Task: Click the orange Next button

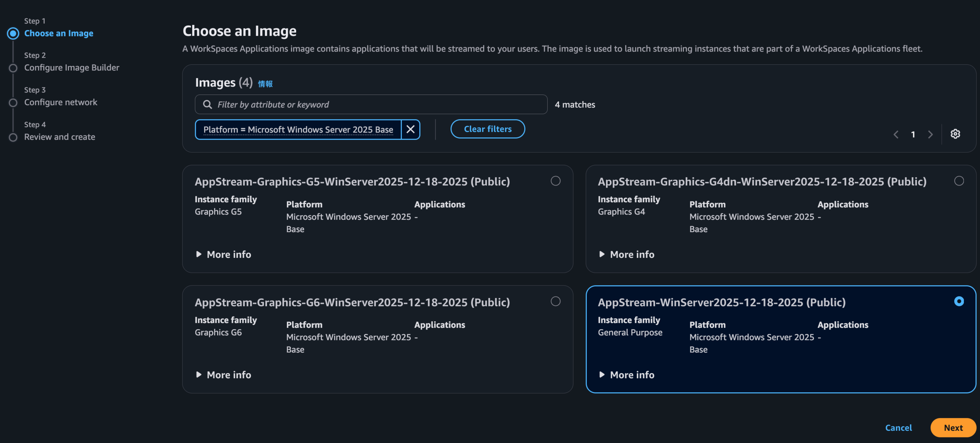Action: pos(953,428)
